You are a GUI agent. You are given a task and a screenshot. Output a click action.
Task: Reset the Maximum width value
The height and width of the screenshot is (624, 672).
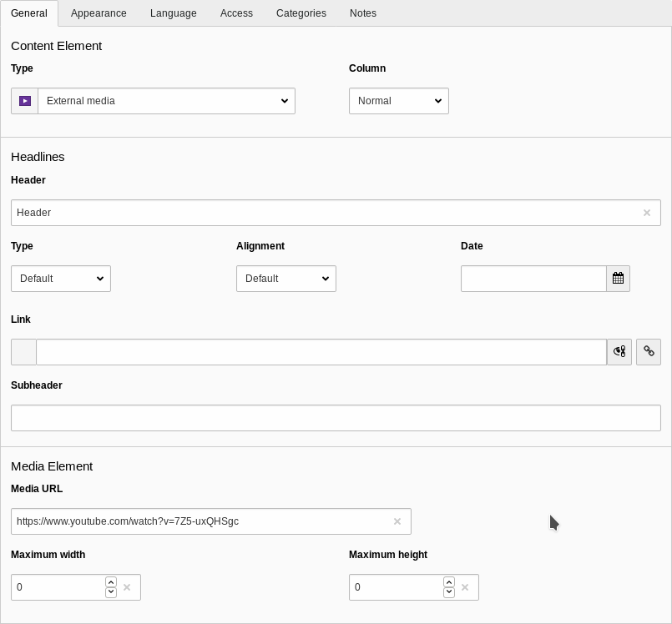pos(127,586)
